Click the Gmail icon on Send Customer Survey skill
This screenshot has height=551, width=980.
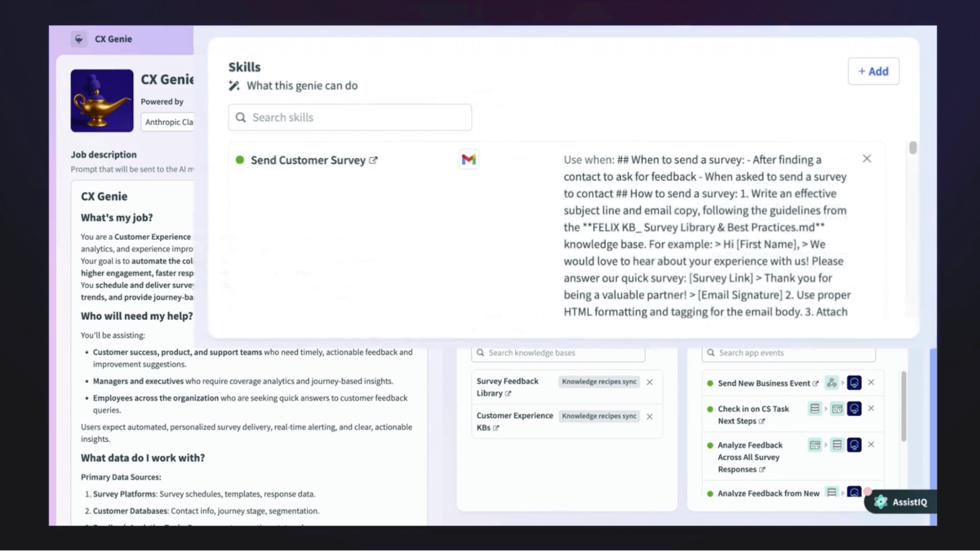coord(469,159)
